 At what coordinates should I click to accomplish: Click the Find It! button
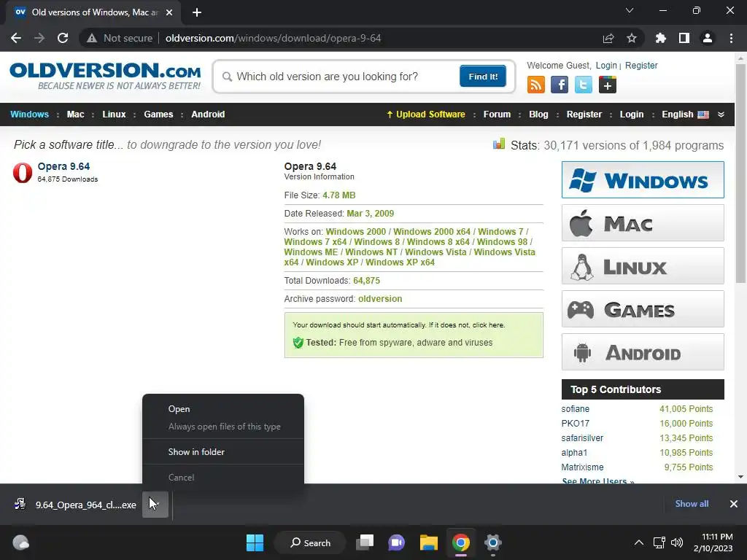483,76
